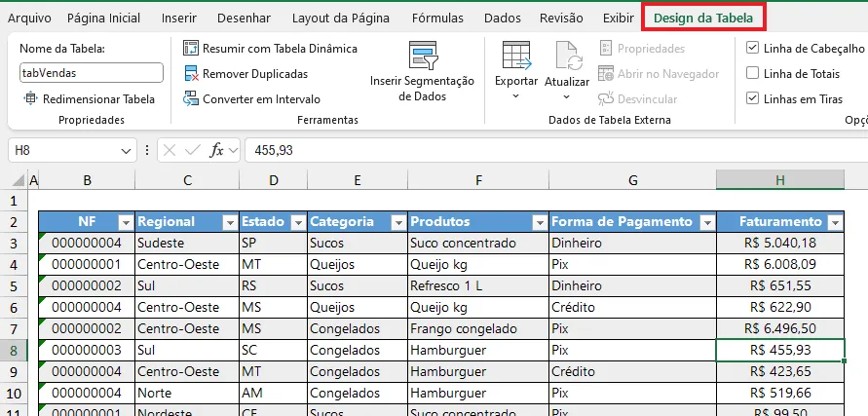Screen dimensions: 868x416
Task: Click the Converter em Intervalo icon
Action: coord(191,99)
